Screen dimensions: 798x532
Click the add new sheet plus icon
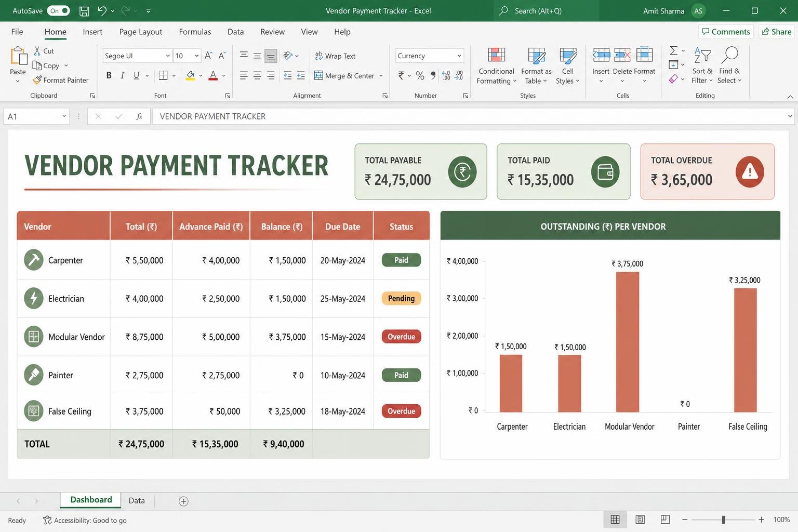(x=183, y=501)
